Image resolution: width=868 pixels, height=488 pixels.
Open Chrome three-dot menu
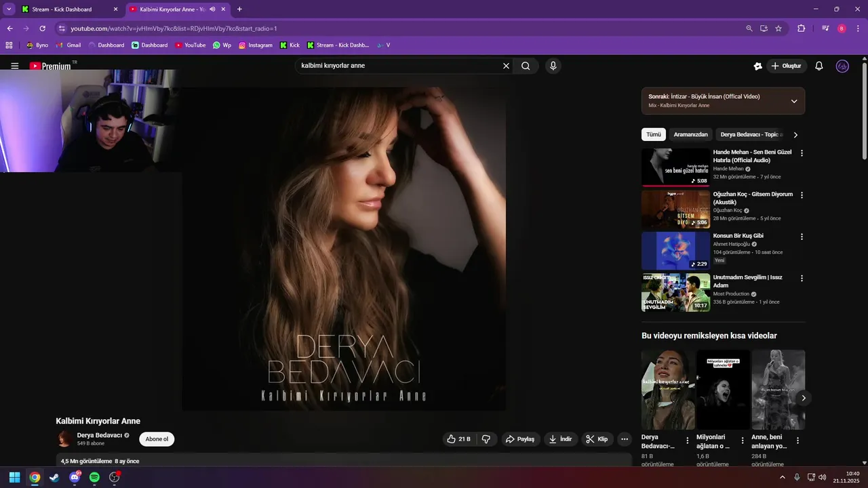(x=858, y=28)
